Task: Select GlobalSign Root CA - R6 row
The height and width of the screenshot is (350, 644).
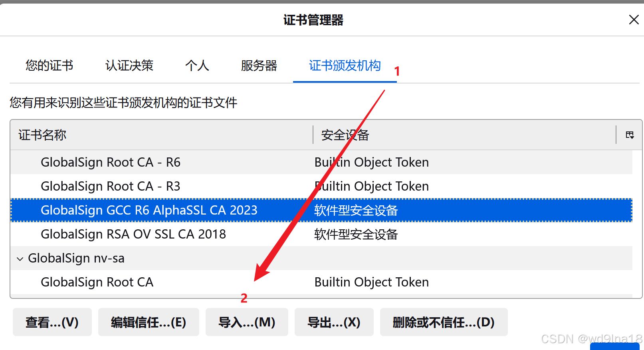Action: pyautogui.click(x=321, y=162)
